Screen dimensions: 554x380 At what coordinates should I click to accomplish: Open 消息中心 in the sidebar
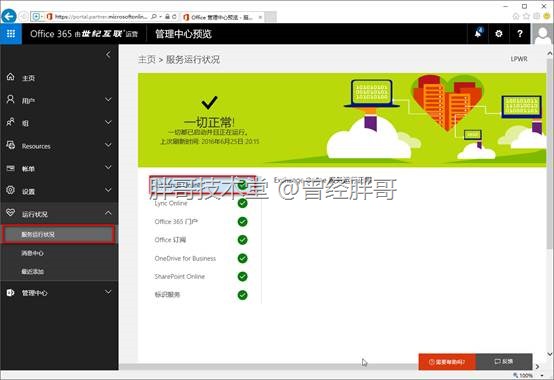(33, 253)
